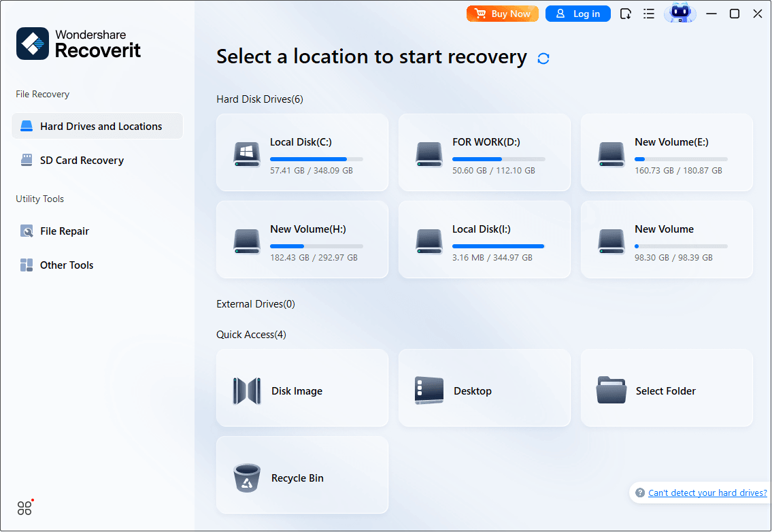Refresh the drive list

[543, 59]
